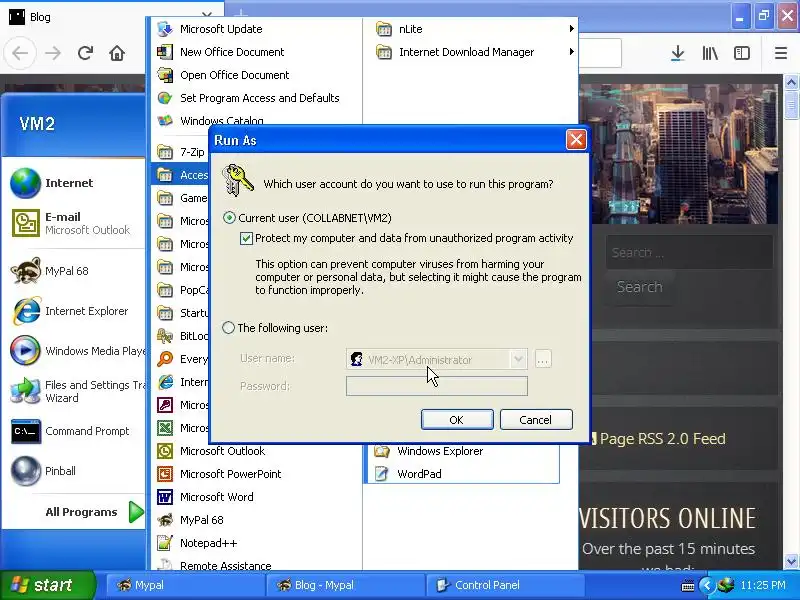Toggle Protect my computer checkbox
800x600 pixels.
(246, 238)
